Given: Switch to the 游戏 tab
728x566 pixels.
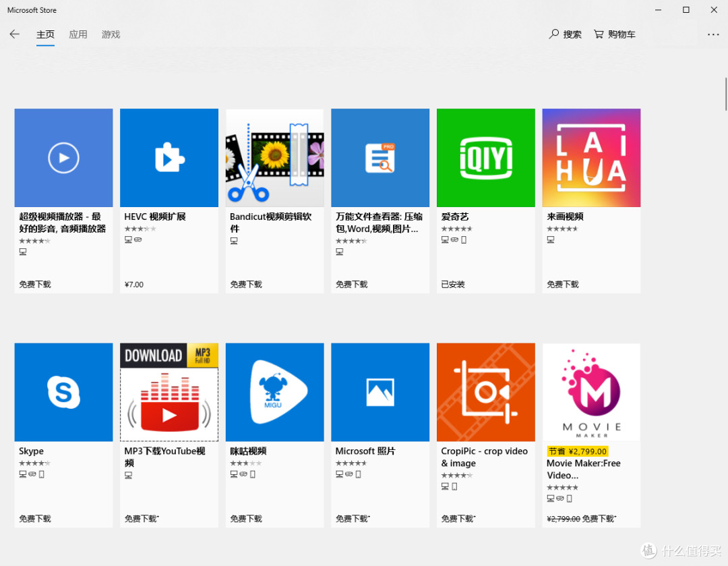Looking at the screenshot, I should point(111,34).
